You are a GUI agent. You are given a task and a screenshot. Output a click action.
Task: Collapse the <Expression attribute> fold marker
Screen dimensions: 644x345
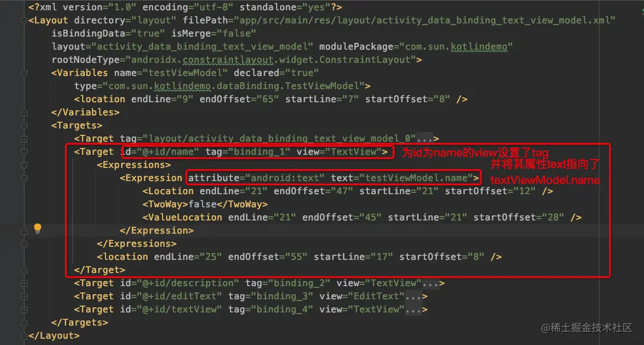click(24, 178)
